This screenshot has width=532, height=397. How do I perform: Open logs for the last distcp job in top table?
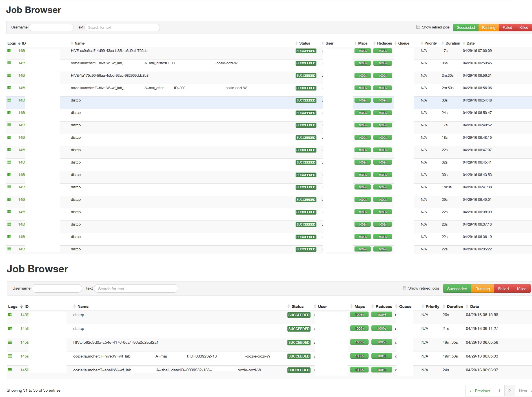click(x=9, y=249)
